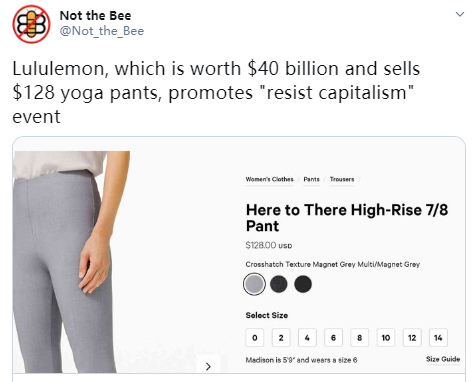This screenshot has width=472, height=382.
Task: Choose size 4
Action: (x=307, y=338)
